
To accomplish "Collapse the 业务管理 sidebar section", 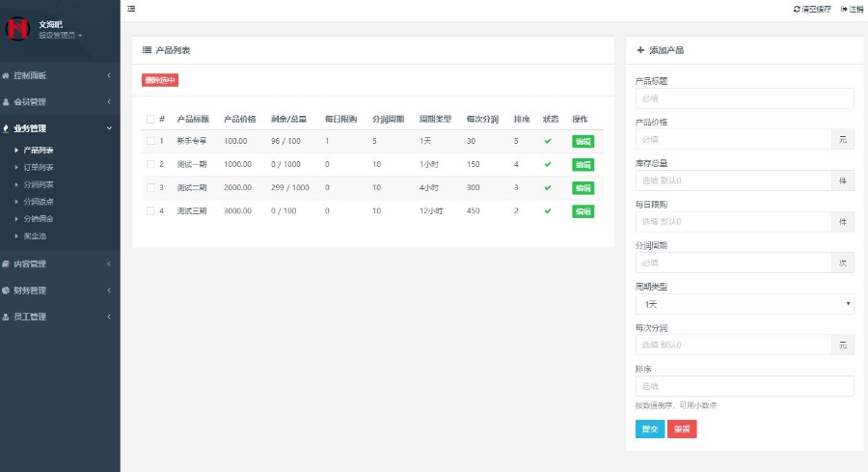I will pyautogui.click(x=58, y=127).
